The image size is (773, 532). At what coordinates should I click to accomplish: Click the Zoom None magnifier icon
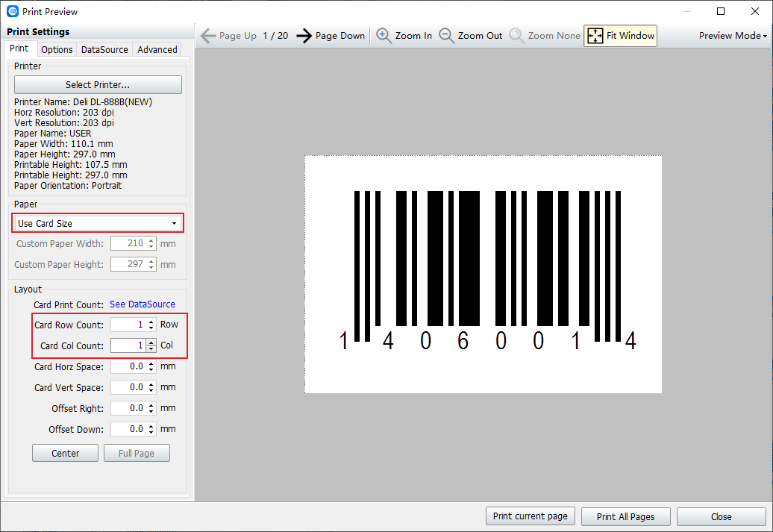click(516, 36)
